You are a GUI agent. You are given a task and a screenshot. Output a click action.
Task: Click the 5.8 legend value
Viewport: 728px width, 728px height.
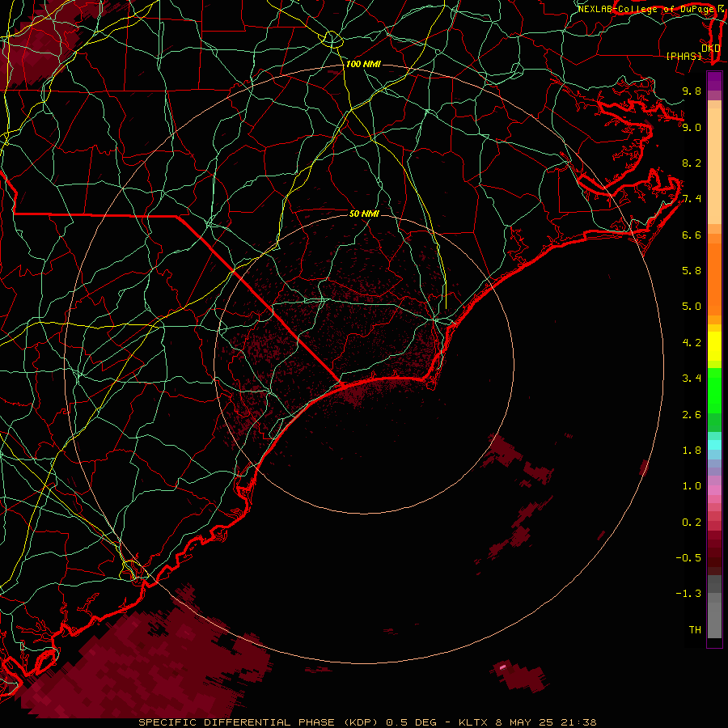(x=692, y=271)
